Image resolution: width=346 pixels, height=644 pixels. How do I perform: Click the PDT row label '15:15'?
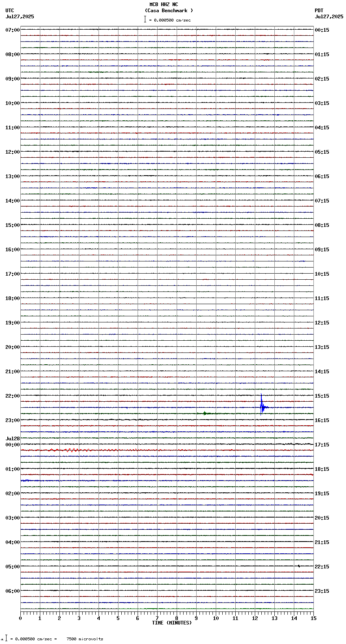322,396
